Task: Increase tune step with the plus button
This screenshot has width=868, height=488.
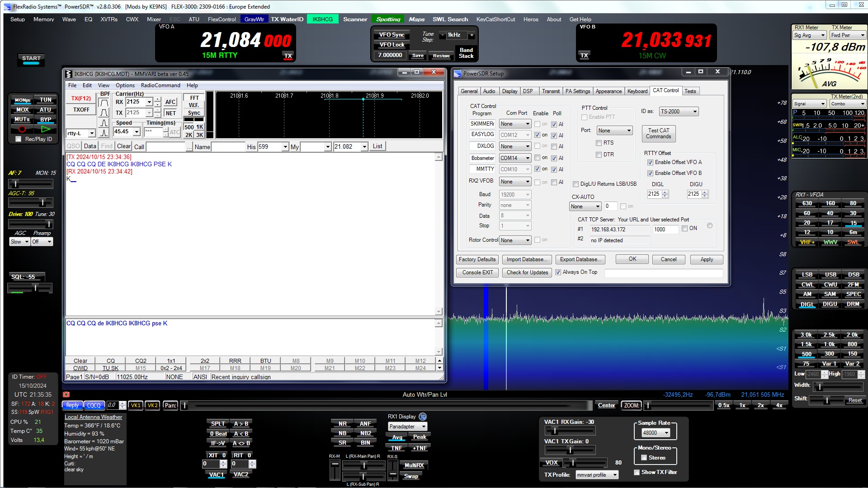Action: [472, 35]
